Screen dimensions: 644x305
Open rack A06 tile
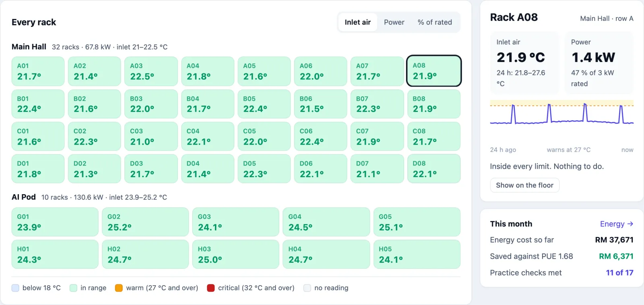tap(320, 71)
